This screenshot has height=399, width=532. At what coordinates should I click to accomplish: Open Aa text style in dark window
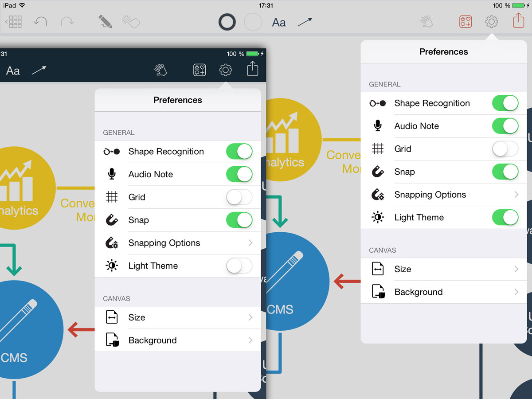coord(13,70)
